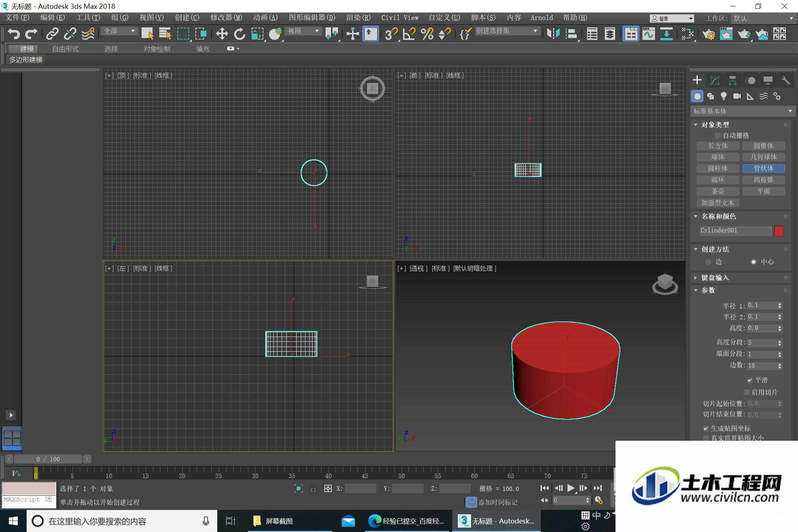
Task: Click the Unlink Selection icon
Action: [70, 34]
